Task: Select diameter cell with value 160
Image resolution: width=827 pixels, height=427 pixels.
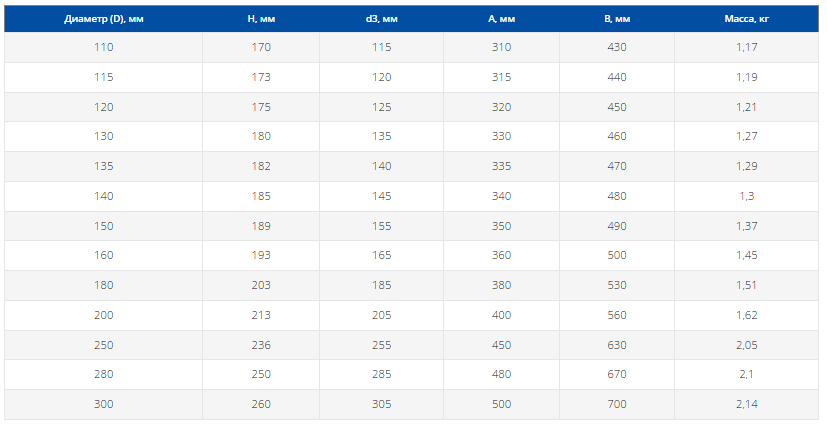Action: (x=103, y=256)
